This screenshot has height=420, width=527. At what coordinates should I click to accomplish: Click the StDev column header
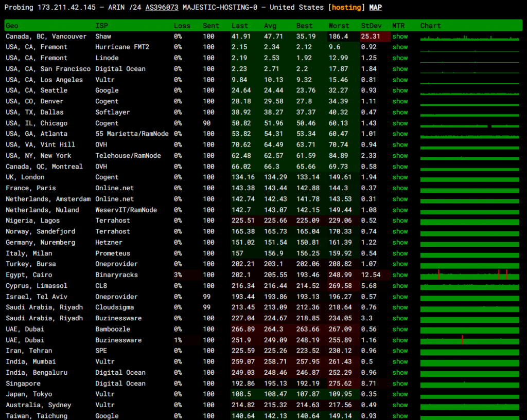(x=371, y=26)
